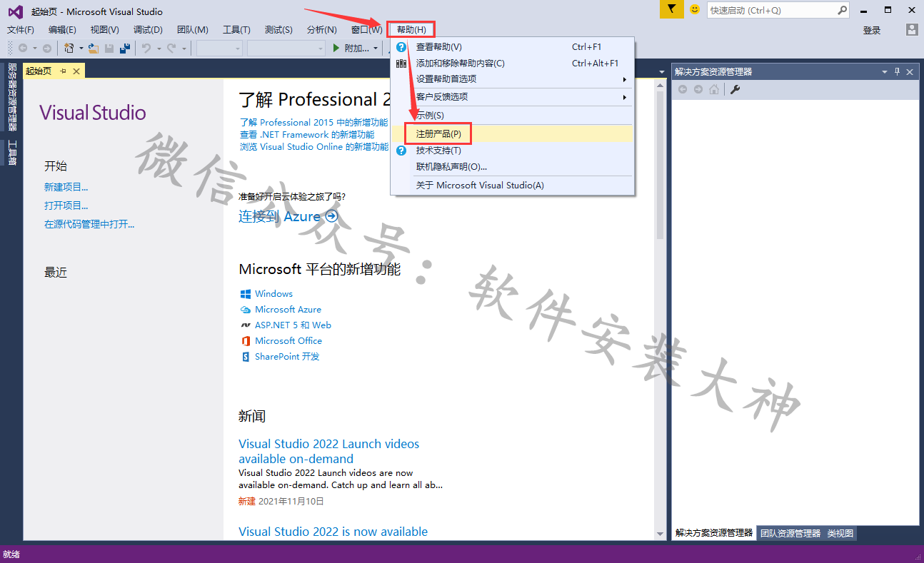Toggle auto-hide pin on Solution Explorer
924x563 pixels.
click(x=898, y=71)
